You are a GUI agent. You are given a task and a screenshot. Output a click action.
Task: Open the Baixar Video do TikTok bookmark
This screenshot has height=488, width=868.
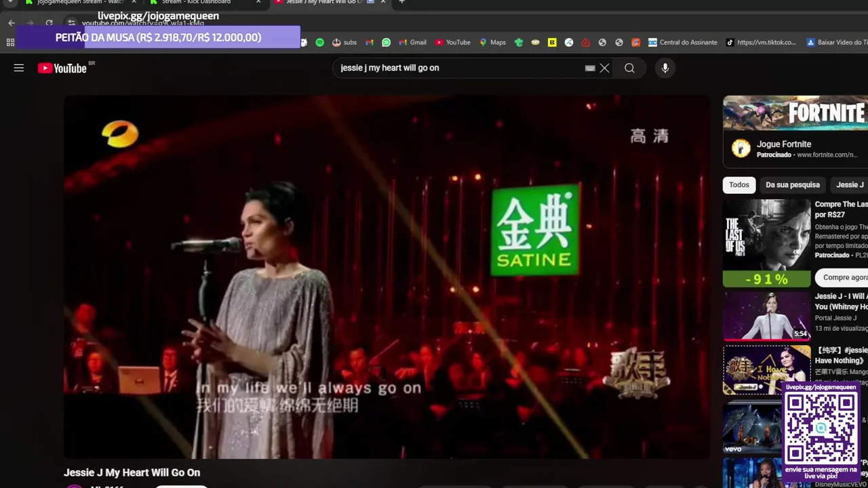pyautogui.click(x=837, y=42)
